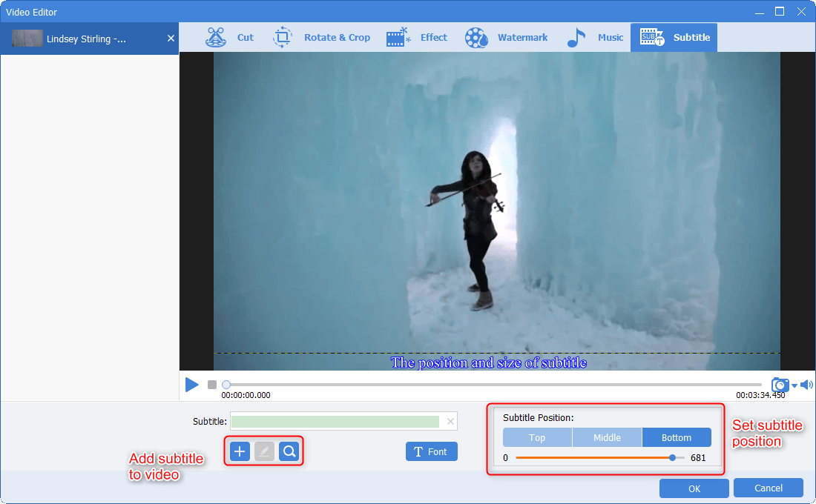Play the video preview
The width and height of the screenshot is (816, 504).
(x=192, y=385)
